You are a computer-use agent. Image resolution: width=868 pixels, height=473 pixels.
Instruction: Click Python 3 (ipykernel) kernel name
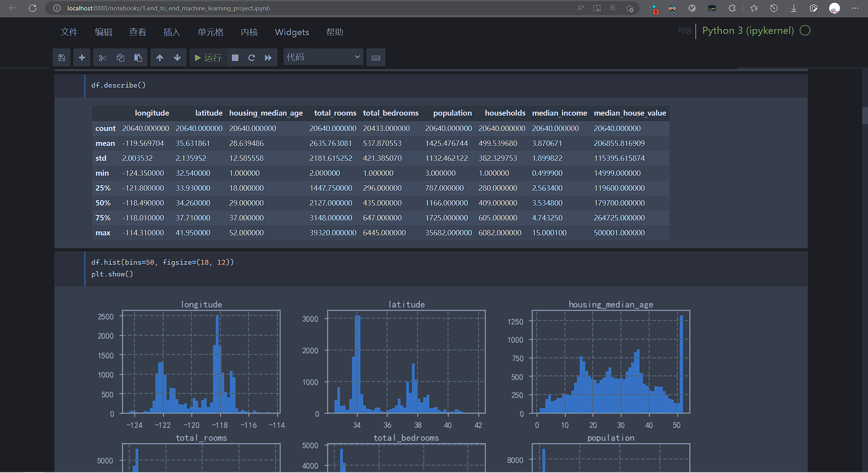pyautogui.click(x=748, y=31)
